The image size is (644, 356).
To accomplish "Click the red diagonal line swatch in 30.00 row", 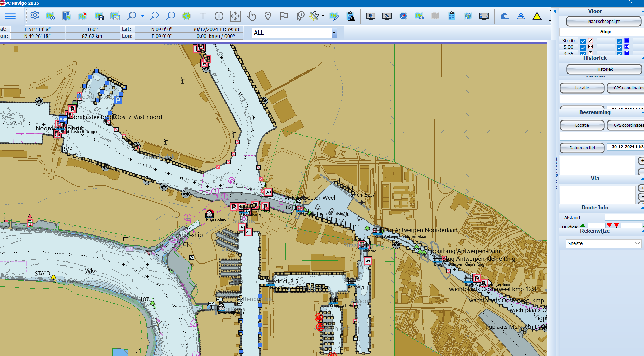I will pyautogui.click(x=590, y=41).
